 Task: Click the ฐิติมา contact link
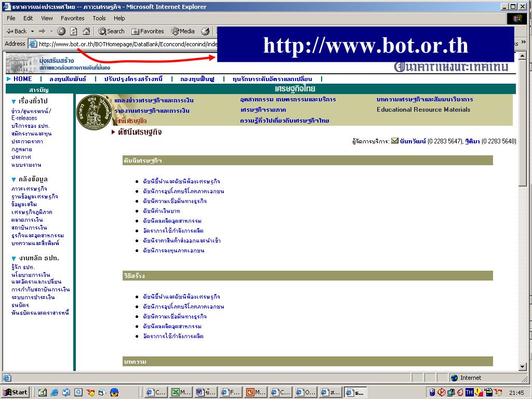[x=472, y=141]
